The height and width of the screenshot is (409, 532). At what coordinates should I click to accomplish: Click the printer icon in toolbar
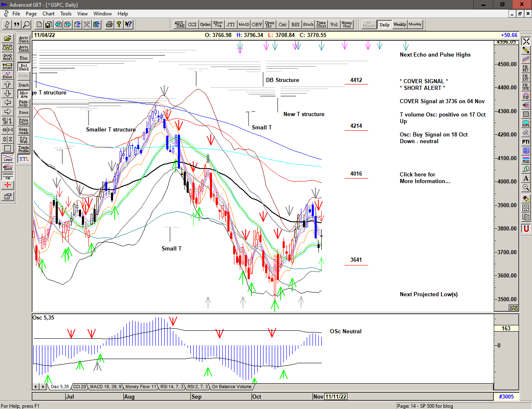(109, 25)
